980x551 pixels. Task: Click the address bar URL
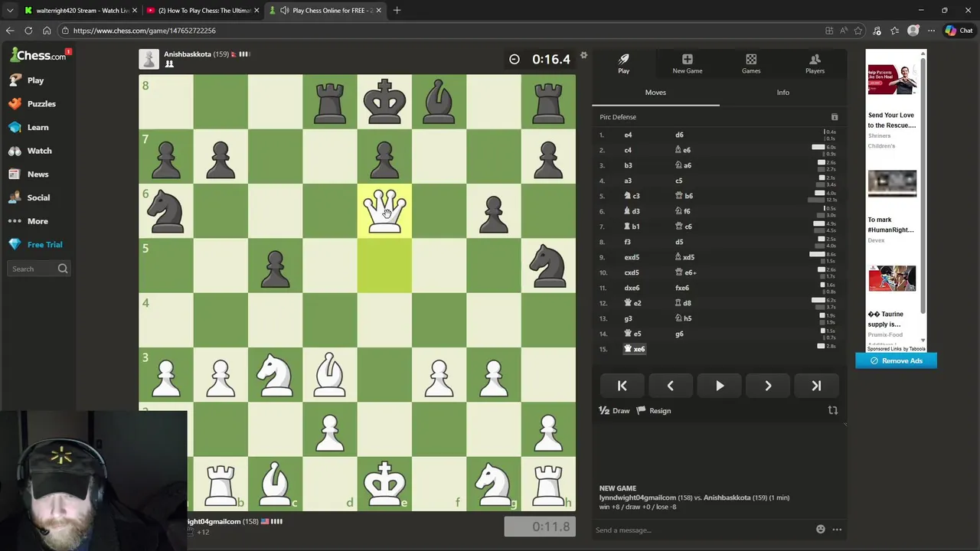pos(145,31)
